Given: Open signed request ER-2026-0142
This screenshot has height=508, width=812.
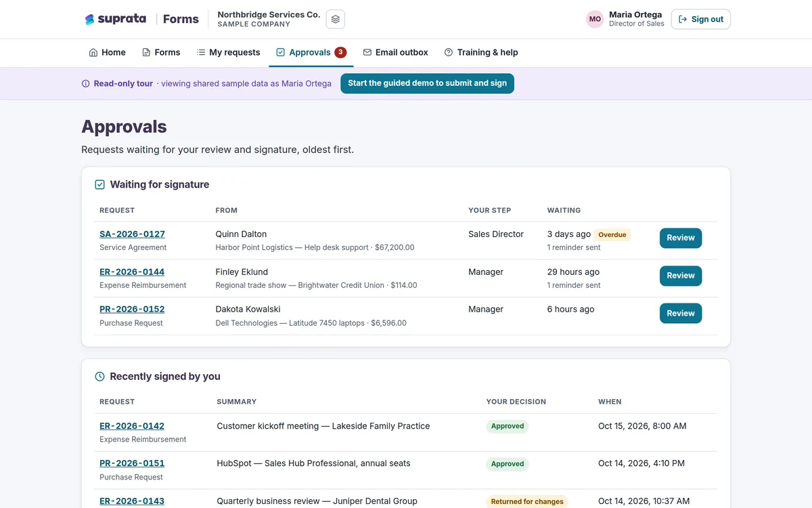Looking at the screenshot, I should (132, 426).
